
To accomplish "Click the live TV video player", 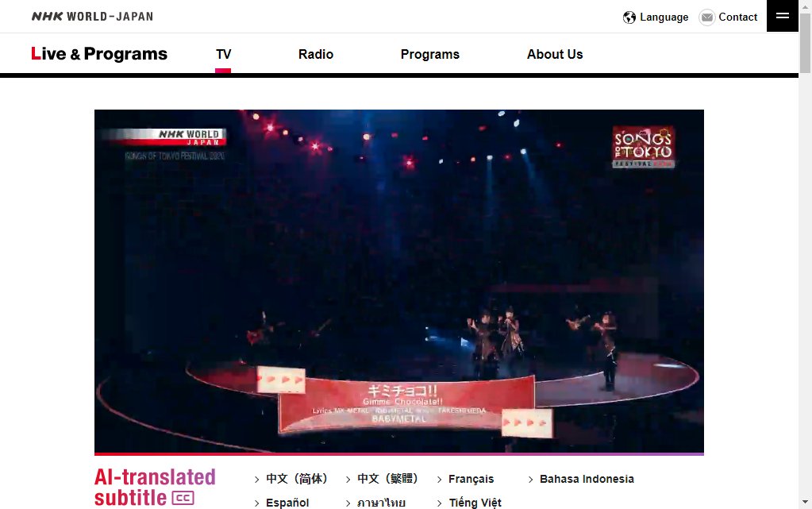I will coord(398,281).
